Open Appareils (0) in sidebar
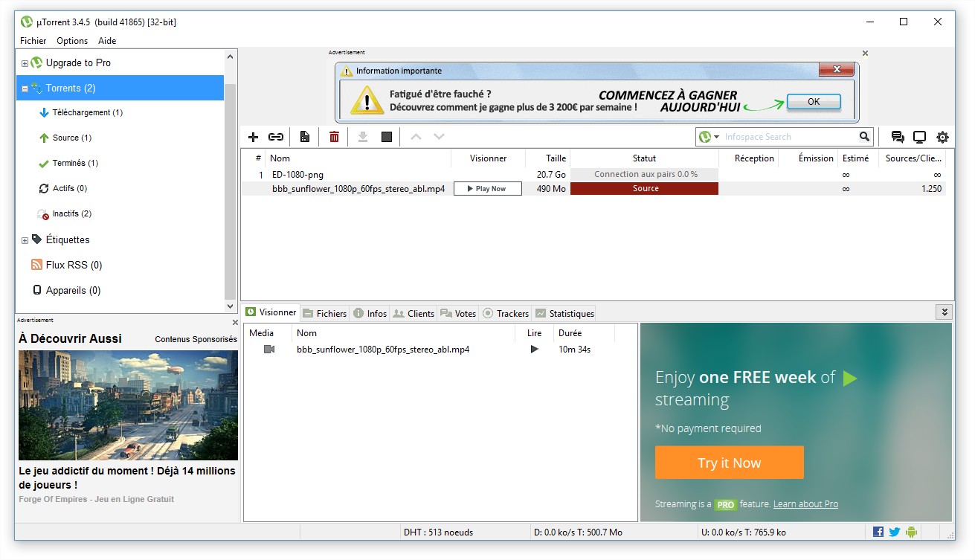The image size is (975, 560). coord(73,290)
